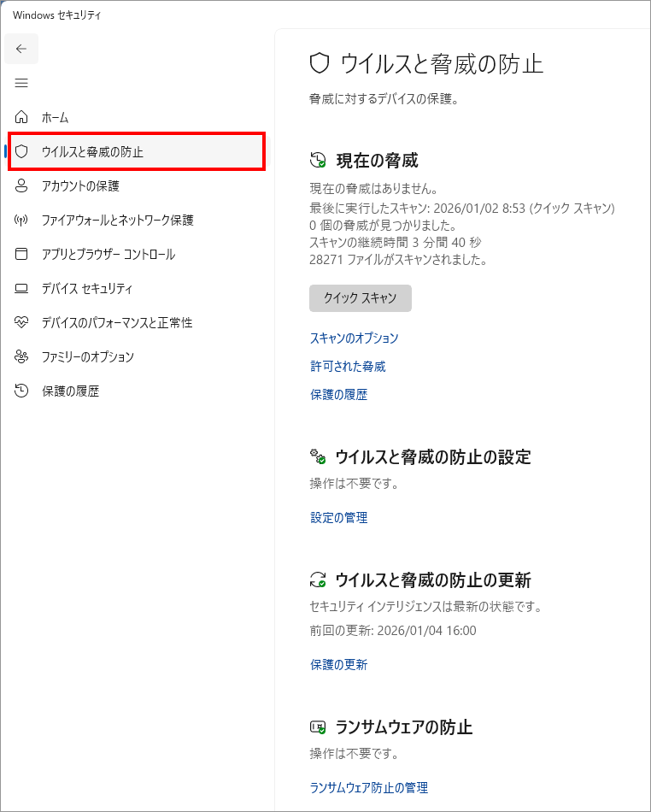The width and height of the screenshot is (651, 812).
Task: Click the person icon for アカウントの保護
Action: 22,185
